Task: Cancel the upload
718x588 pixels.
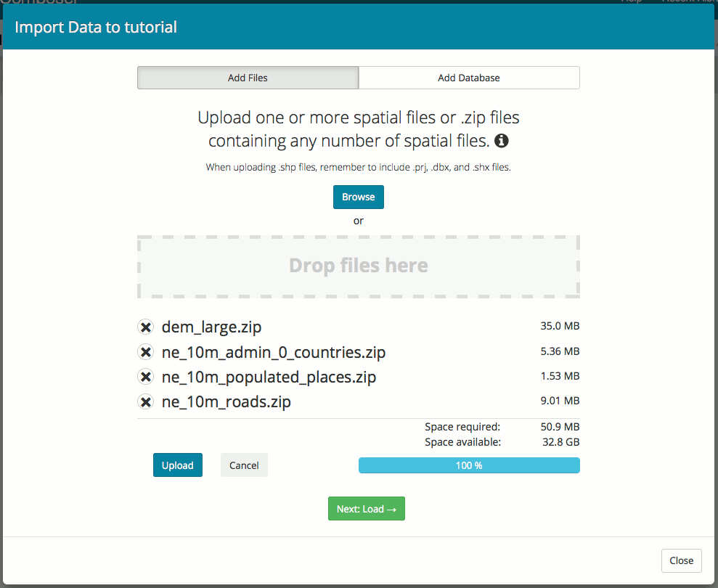Action: click(x=244, y=465)
